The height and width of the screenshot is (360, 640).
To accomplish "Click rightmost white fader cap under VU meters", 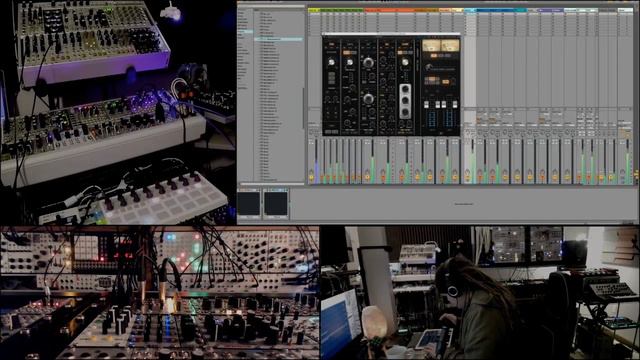I will click(x=455, y=105).
